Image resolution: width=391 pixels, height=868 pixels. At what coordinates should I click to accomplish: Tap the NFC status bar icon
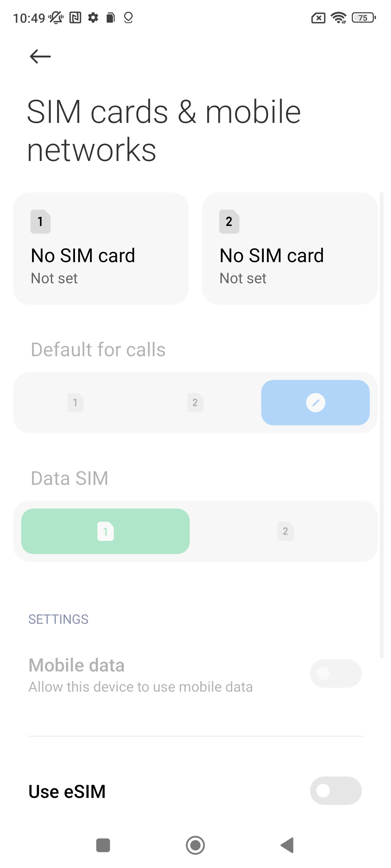[75, 18]
